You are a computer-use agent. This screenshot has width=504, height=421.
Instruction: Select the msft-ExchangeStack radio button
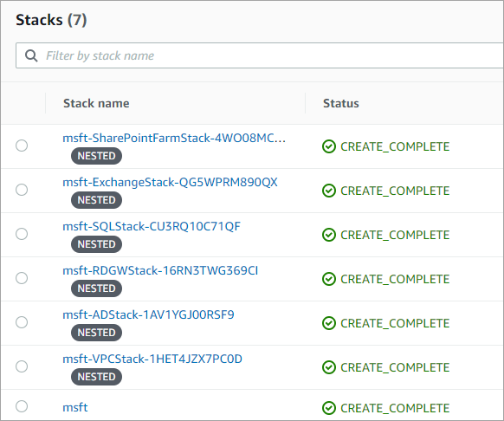(x=22, y=190)
